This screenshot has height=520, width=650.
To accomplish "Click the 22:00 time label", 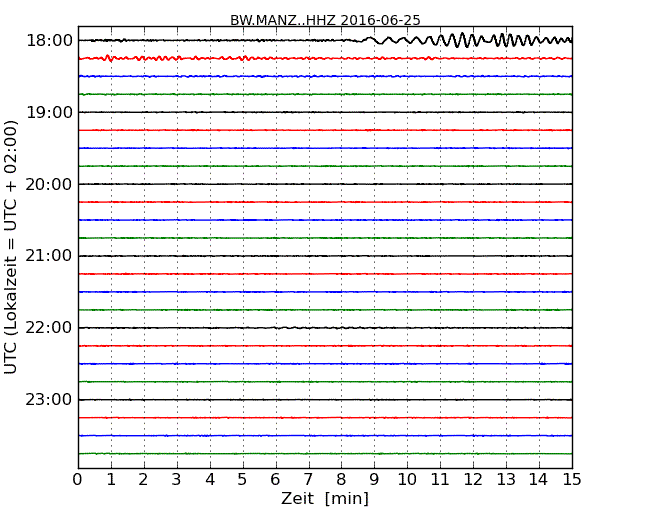I will pos(49,328).
